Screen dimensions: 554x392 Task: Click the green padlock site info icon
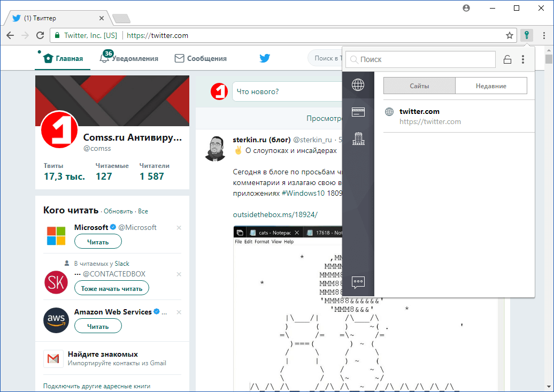(57, 35)
